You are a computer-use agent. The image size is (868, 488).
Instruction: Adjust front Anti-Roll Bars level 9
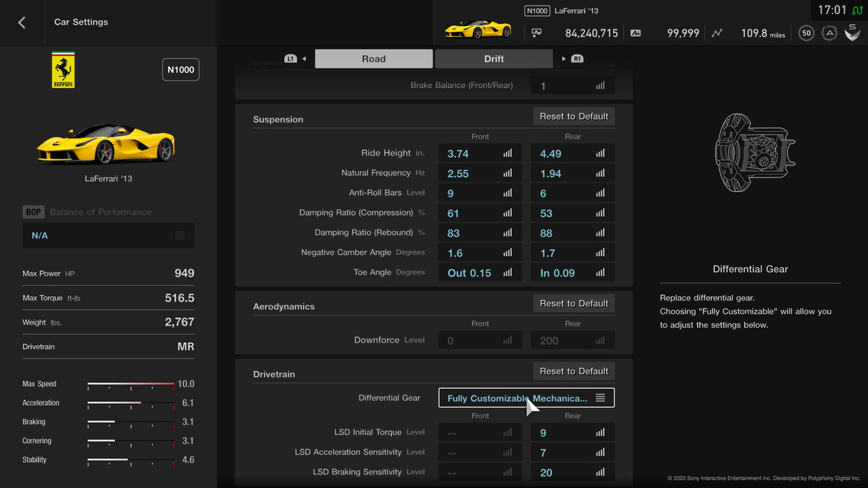tap(480, 193)
